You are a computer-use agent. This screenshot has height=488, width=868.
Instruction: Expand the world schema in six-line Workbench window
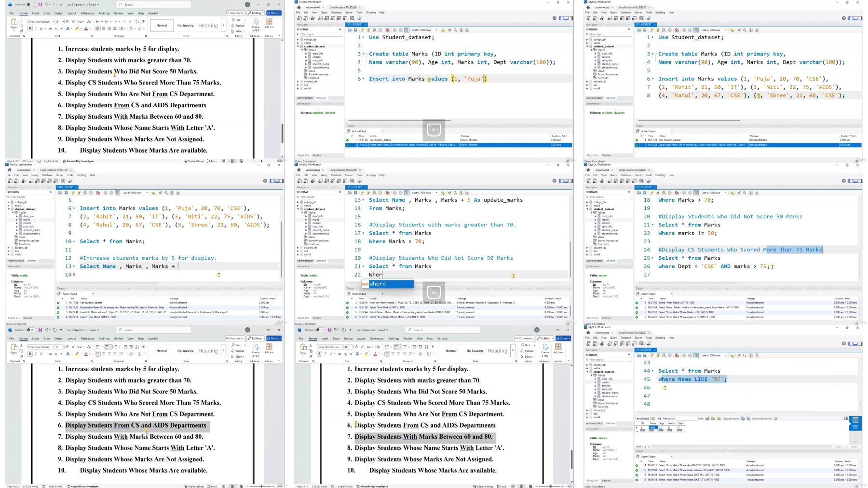(x=298, y=88)
